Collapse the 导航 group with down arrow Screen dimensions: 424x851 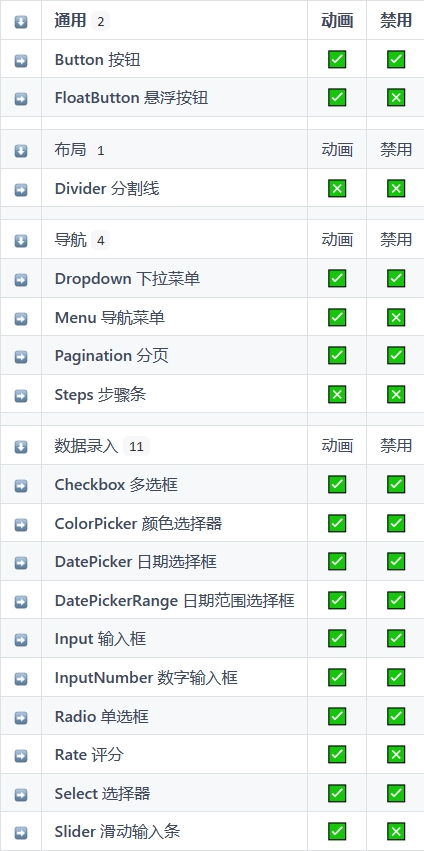pos(21,241)
